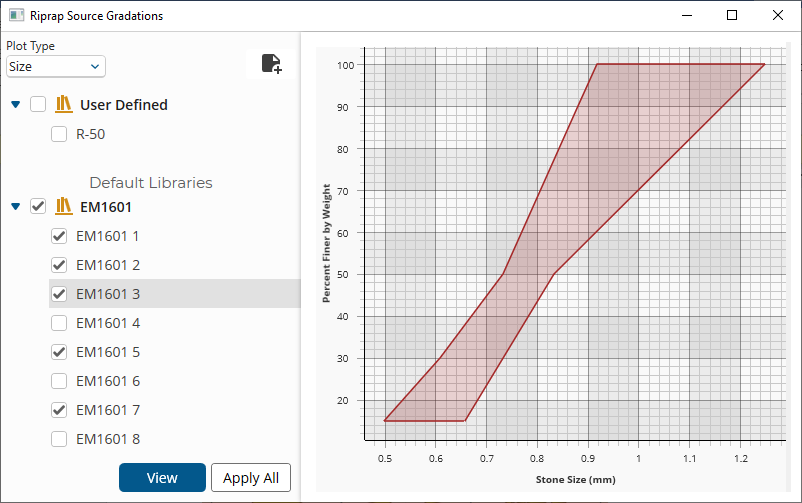Toggle the User Defined library checkbox
Image resolution: width=802 pixels, height=503 pixels.
click(x=38, y=105)
